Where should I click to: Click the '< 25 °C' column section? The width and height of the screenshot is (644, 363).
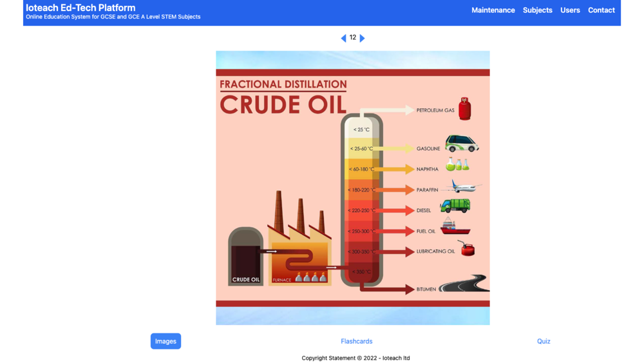(361, 129)
